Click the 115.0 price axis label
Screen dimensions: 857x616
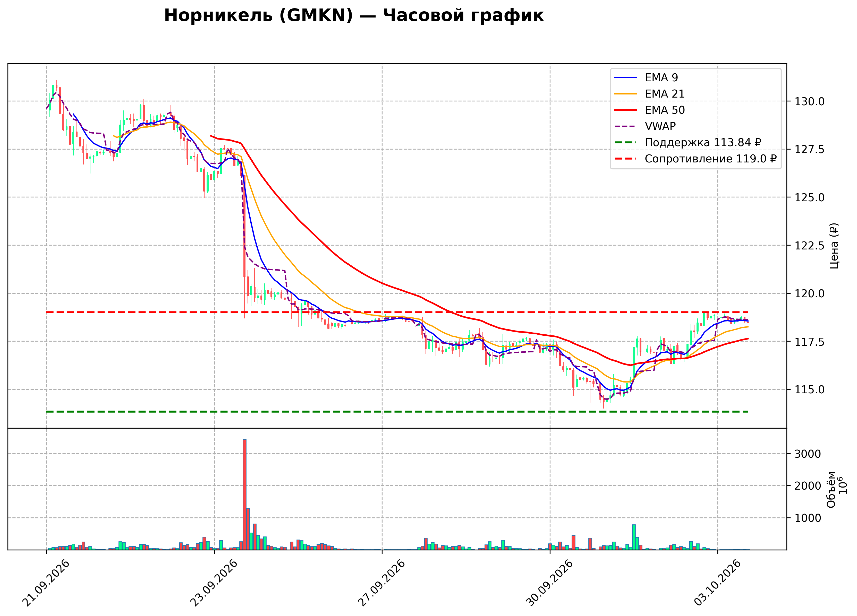(x=809, y=390)
